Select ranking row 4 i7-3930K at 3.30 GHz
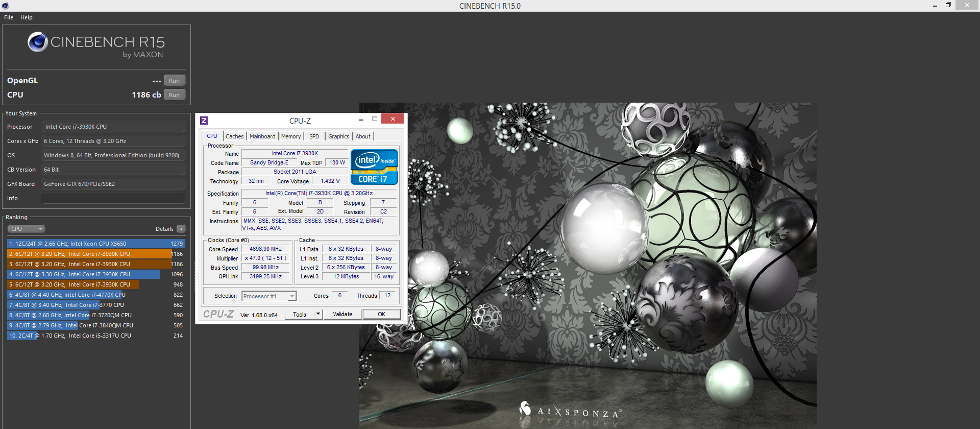 [x=96, y=274]
